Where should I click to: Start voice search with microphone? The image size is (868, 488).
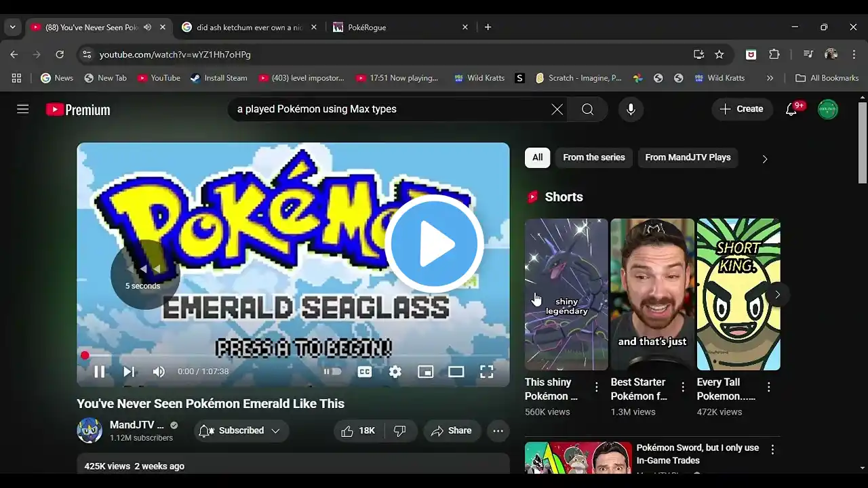click(631, 109)
